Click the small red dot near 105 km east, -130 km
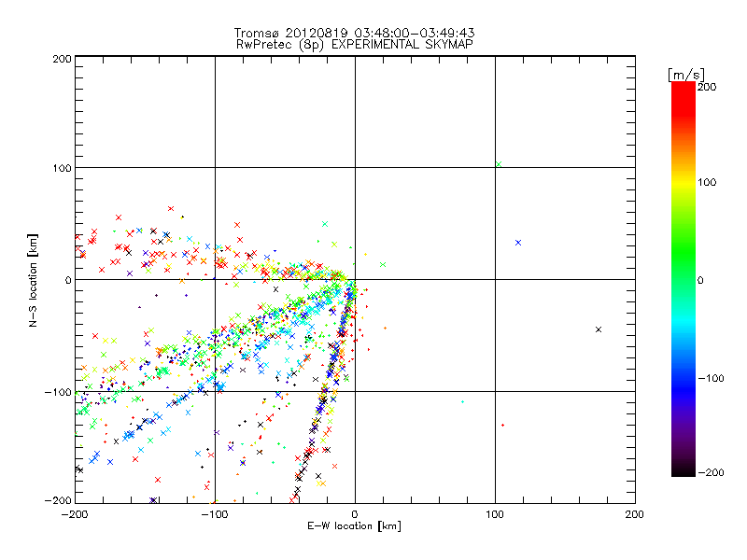This screenshot has width=747, height=560. (x=503, y=425)
